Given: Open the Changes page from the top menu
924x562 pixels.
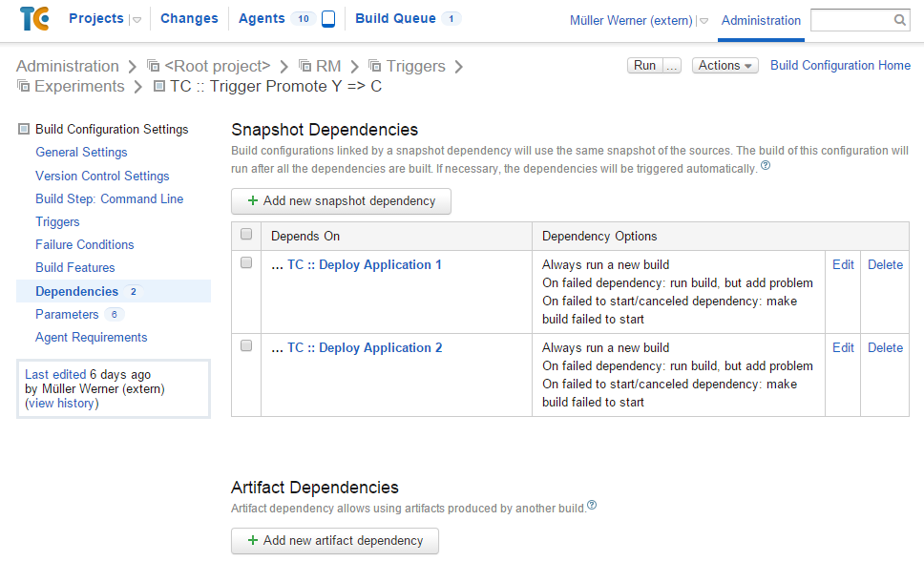Looking at the screenshot, I should pyautogui.click(x=189, y=17).
